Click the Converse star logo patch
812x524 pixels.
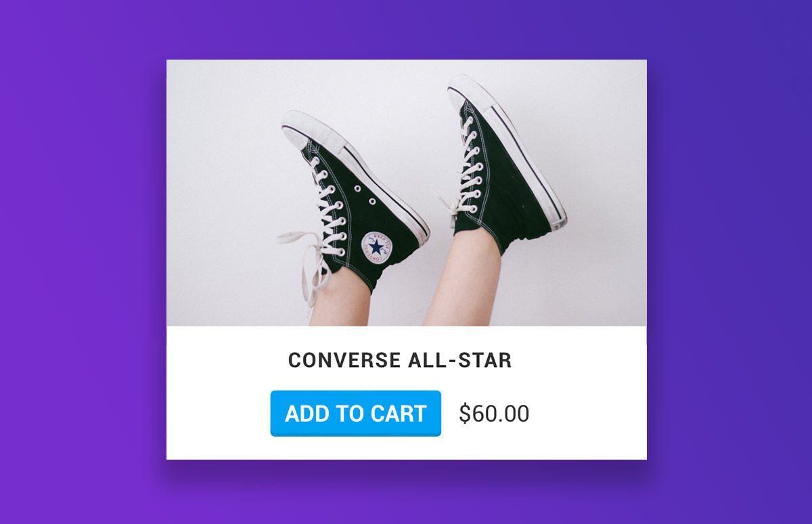pos(376,248)
